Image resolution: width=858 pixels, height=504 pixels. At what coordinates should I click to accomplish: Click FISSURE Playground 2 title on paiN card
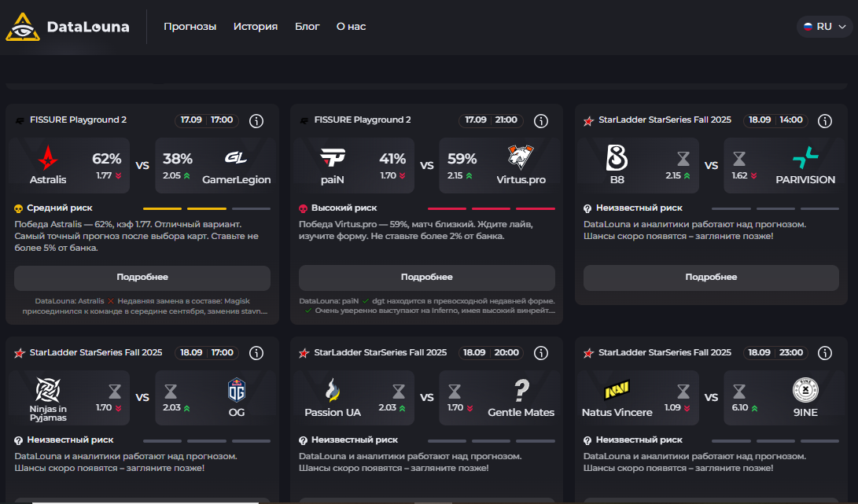click(x=363, y=120)
